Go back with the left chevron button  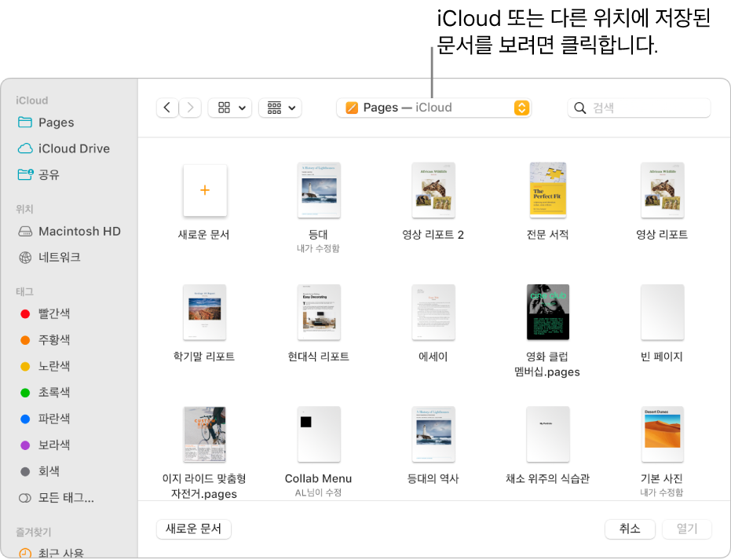tap(167, 108)
